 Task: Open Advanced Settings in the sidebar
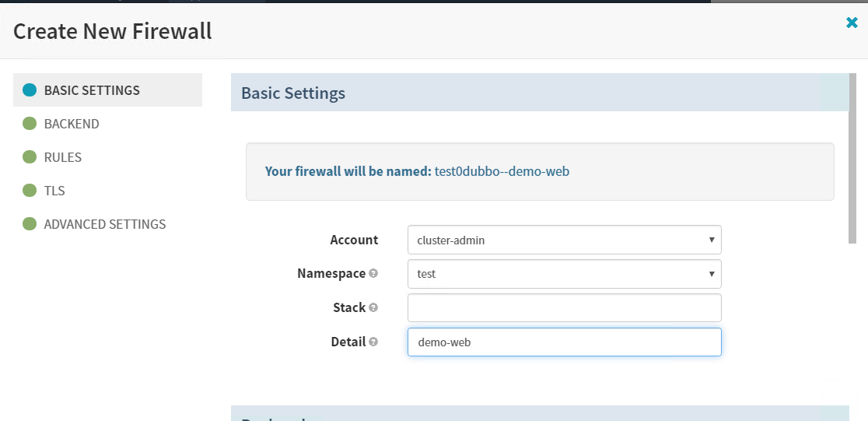pos(105,224)
